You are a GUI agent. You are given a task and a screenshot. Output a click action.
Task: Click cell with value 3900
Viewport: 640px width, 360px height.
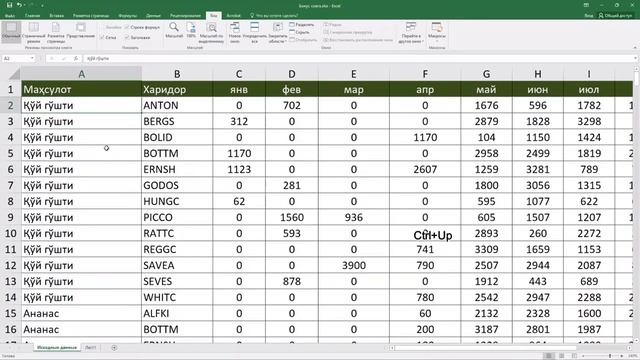click(x=353, y=265)
